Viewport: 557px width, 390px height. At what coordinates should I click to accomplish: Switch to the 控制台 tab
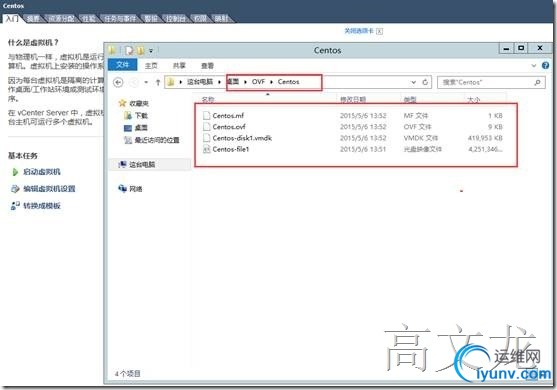(176, 18)
